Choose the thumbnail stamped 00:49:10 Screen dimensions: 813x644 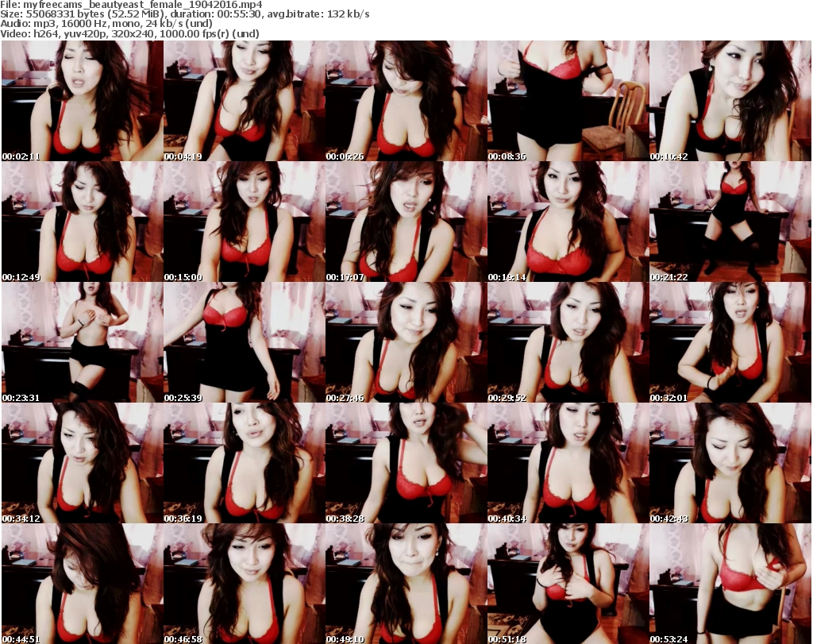406,584
